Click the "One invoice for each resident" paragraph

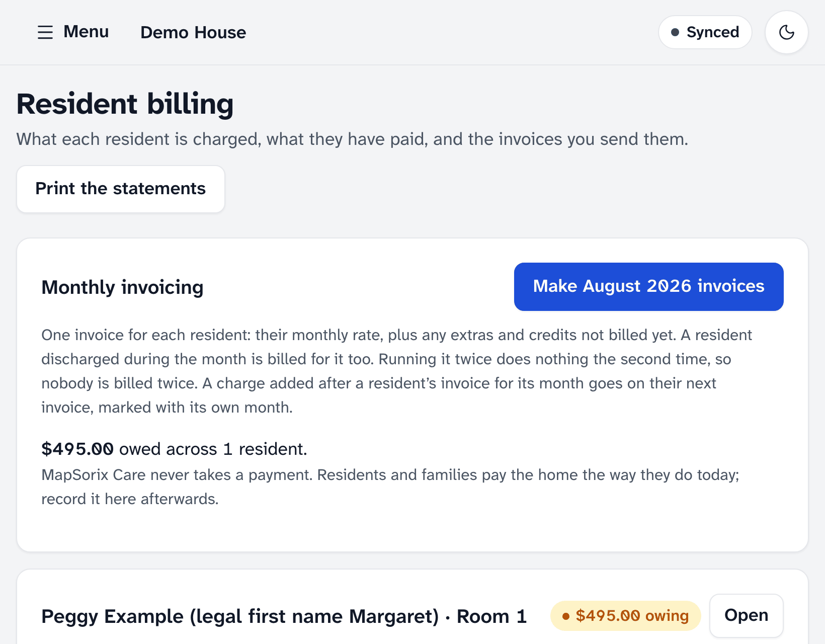coord(397,371)
